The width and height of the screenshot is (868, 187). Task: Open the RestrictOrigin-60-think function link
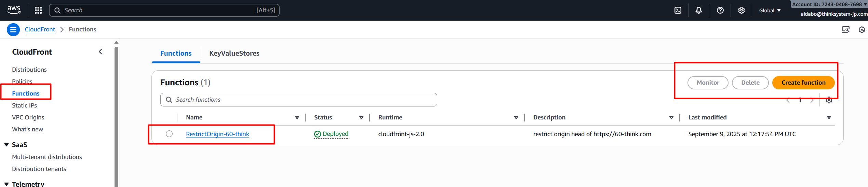coord(217,134)
